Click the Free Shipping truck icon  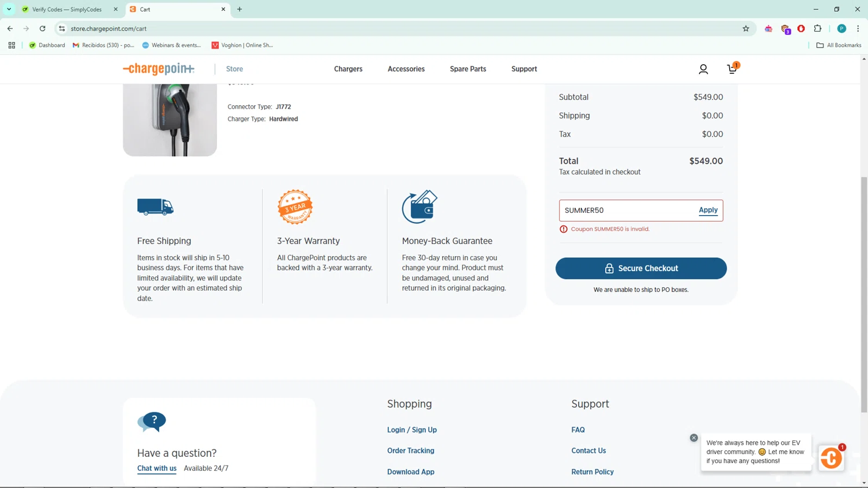[155, 206]
